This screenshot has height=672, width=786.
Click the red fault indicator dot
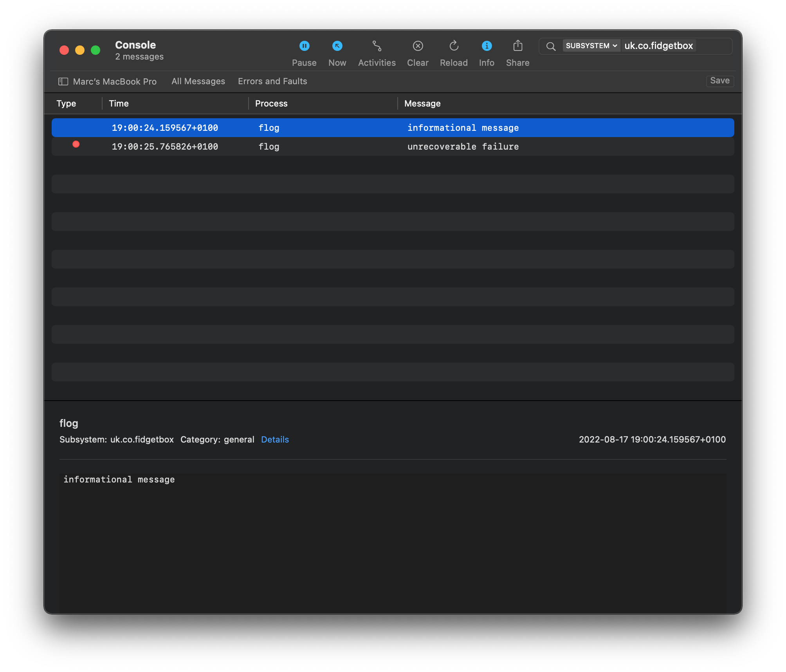click(76, 145)
